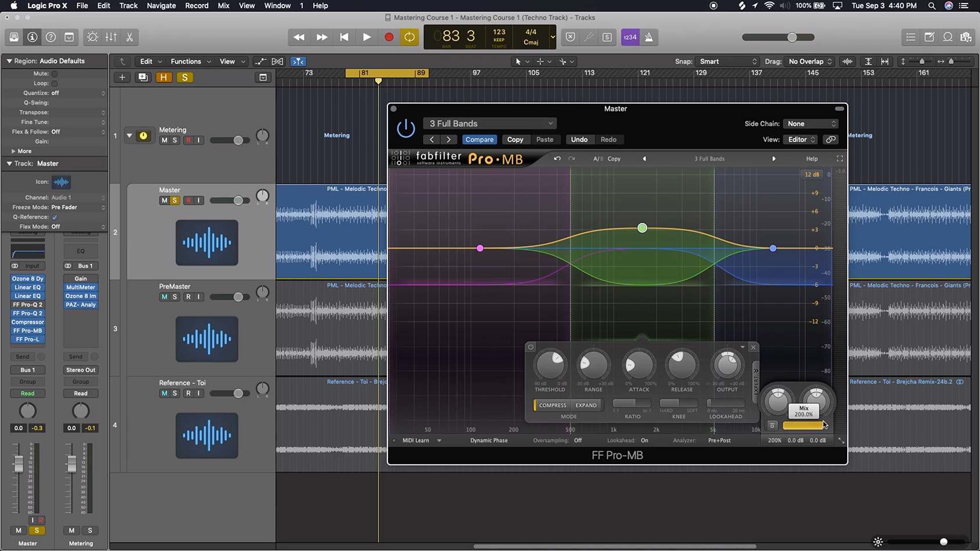Click the Rewind transport button
Image resolution: width=980 pixels, height=551 pixels.
299,37
